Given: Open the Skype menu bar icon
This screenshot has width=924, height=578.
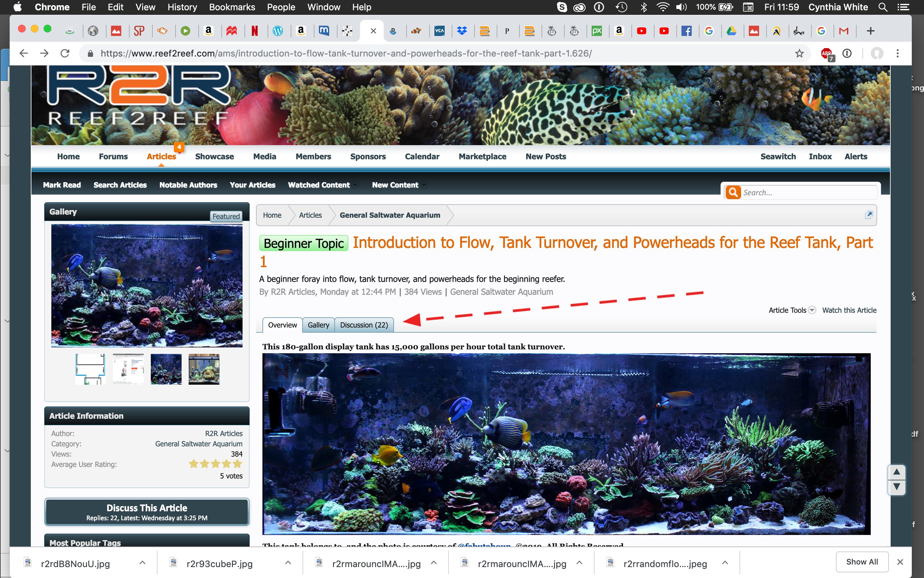Looking at the screenshot, I should pos(562,7).
